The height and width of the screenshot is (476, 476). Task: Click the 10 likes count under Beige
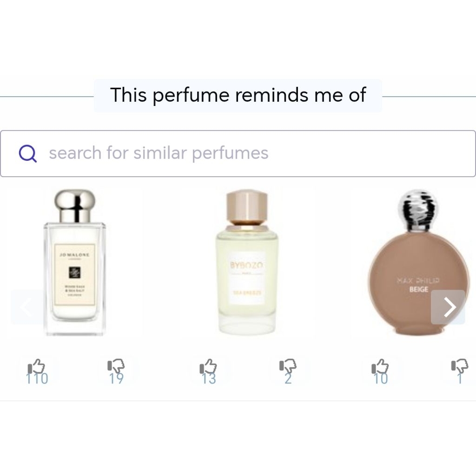point(381,378)
